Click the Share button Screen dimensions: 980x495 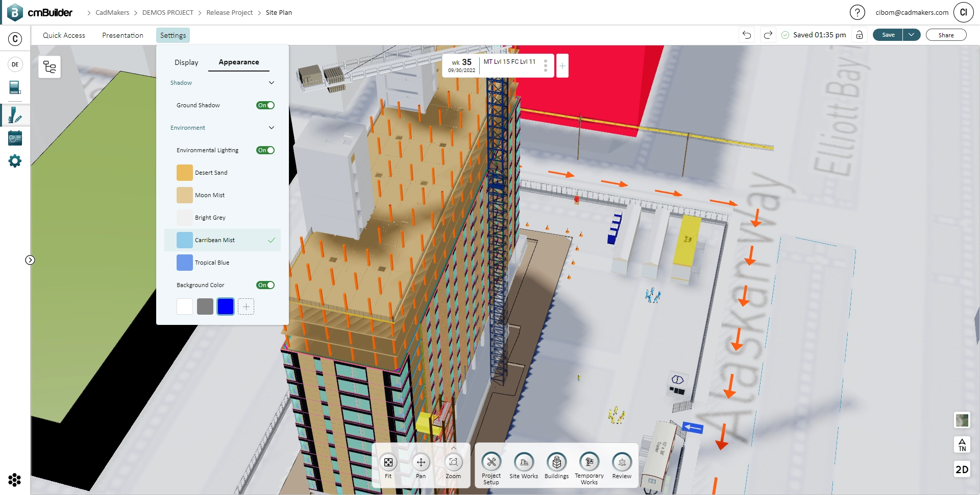click(x=946, y=35)
